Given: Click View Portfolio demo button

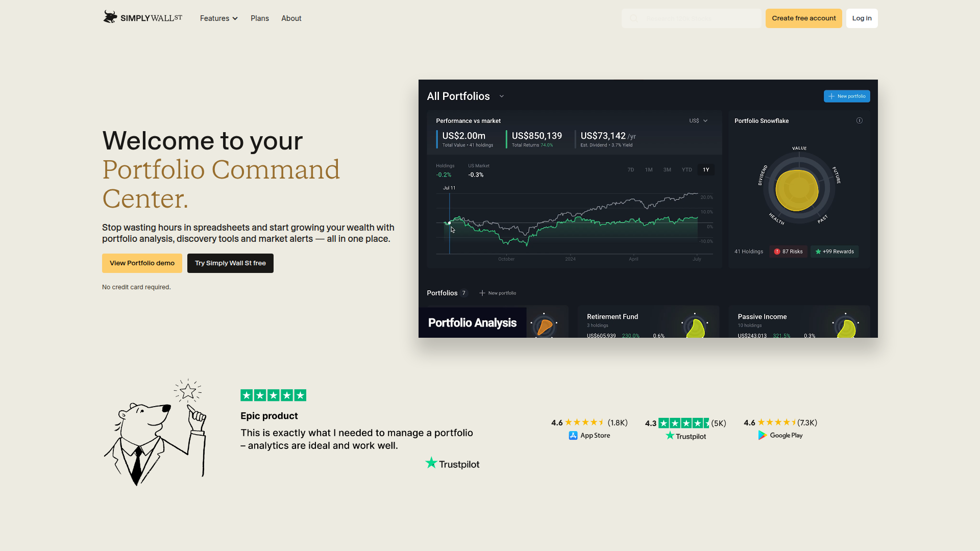Looking at the screenshot, I should (142, 263).
